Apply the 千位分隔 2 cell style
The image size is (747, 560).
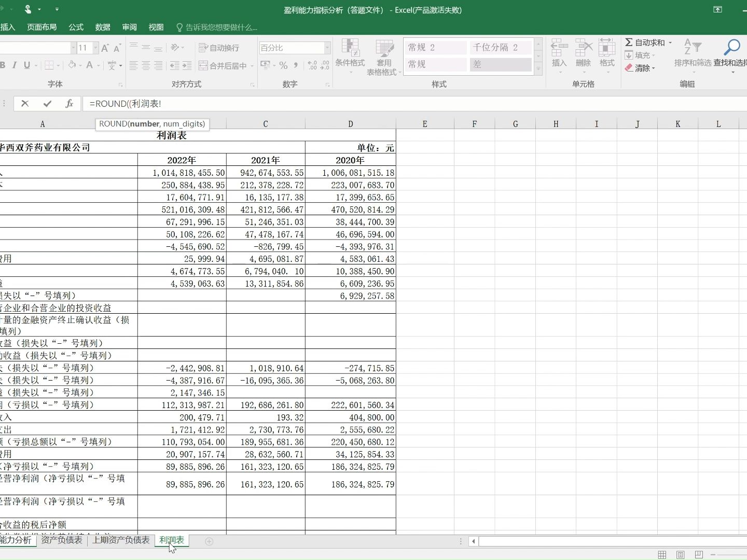tap(501, 48)
